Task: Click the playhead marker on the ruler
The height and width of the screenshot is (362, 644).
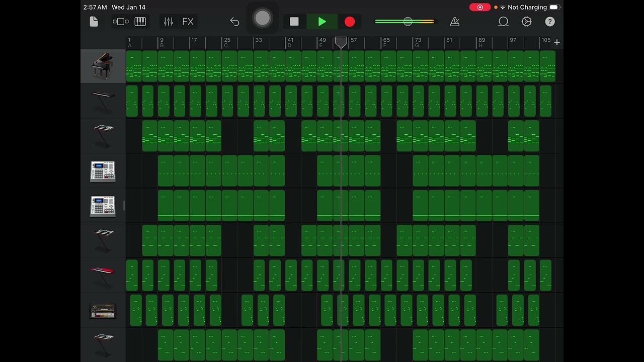Action: point(341,43)
